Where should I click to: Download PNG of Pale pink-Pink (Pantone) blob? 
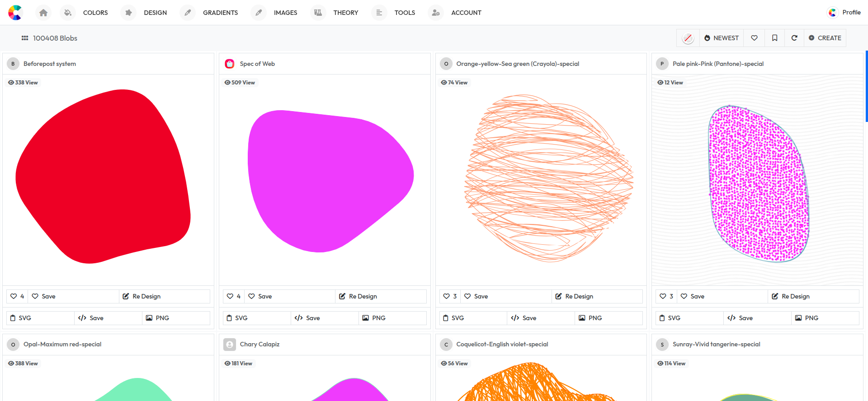(825, 318)
